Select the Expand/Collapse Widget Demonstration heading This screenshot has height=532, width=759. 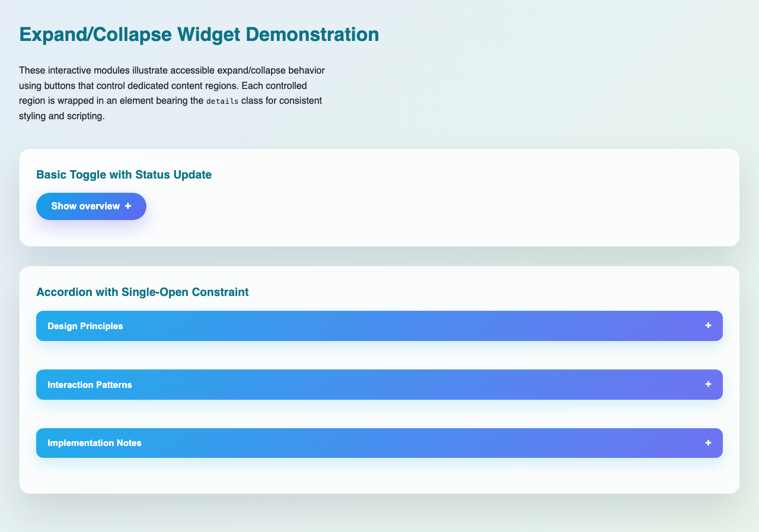199,34
